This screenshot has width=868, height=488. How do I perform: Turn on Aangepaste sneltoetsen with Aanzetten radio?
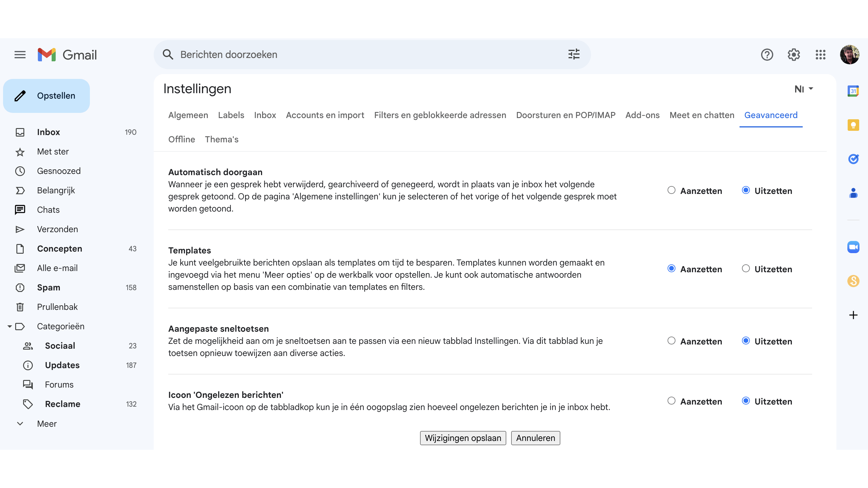671,341
